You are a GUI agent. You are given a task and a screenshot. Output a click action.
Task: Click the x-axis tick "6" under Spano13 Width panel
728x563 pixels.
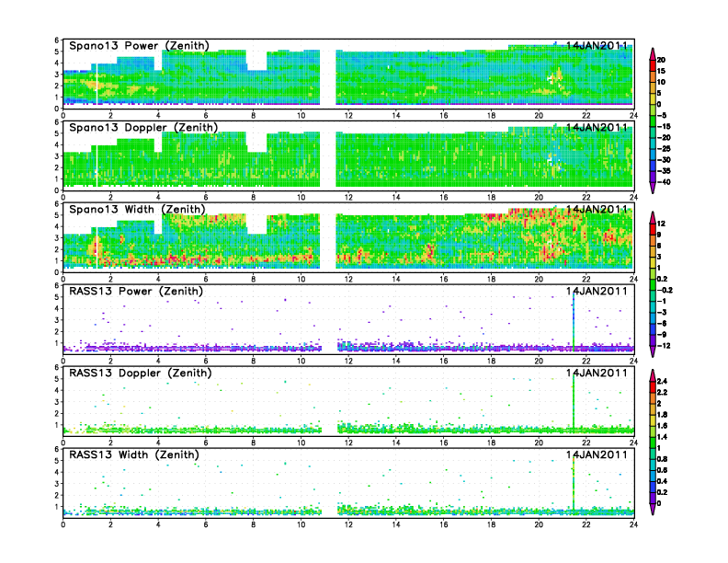[x=206, y=279]
